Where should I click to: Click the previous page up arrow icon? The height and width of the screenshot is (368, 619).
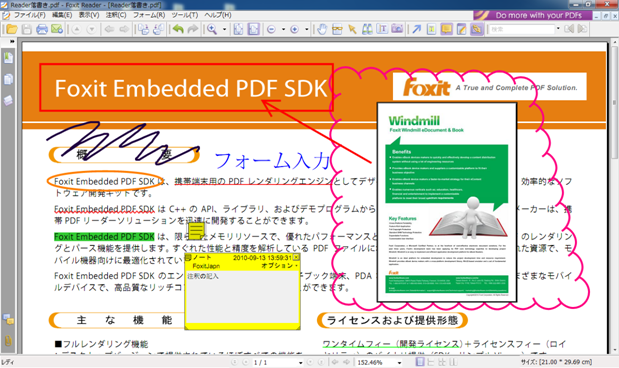[77, 29]
